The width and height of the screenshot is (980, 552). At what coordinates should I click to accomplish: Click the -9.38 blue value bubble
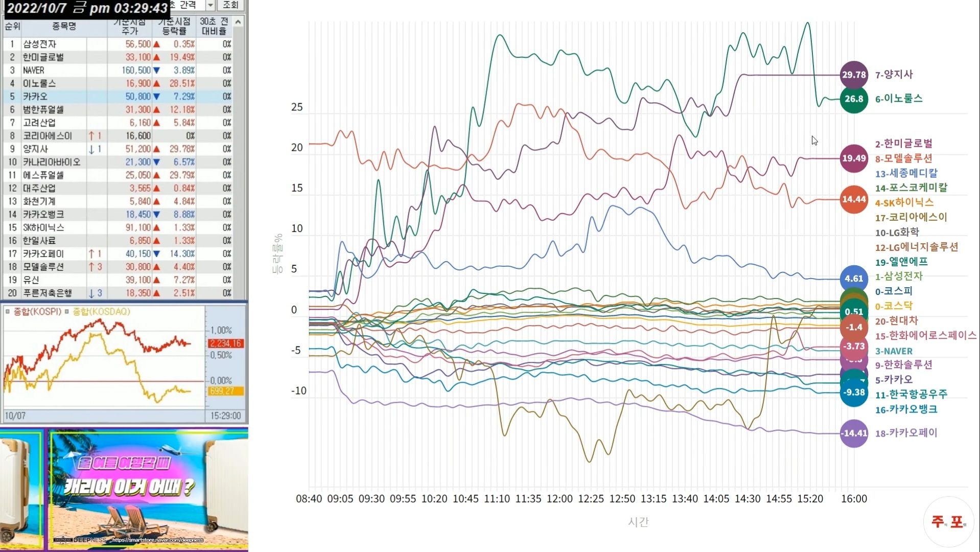tap(854, 393)
